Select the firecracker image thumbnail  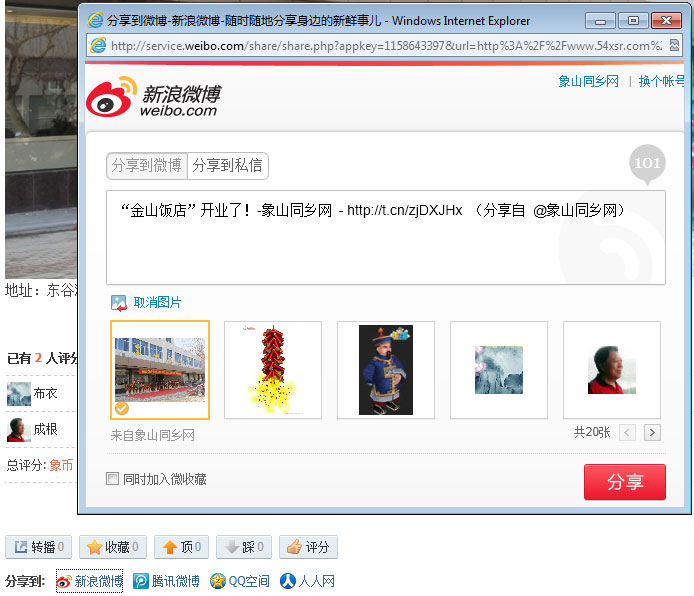pos(273,369)
